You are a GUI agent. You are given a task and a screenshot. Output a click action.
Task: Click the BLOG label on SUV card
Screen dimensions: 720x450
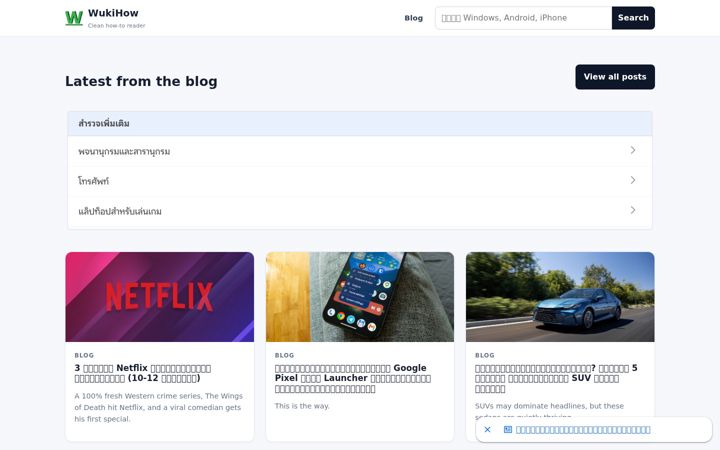[484, 355]
